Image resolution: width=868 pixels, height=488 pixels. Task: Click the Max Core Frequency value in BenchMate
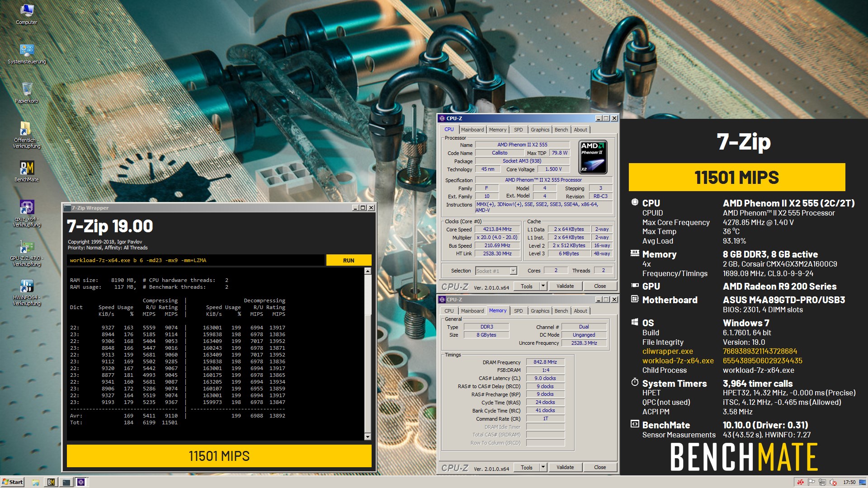coord(758,222)
